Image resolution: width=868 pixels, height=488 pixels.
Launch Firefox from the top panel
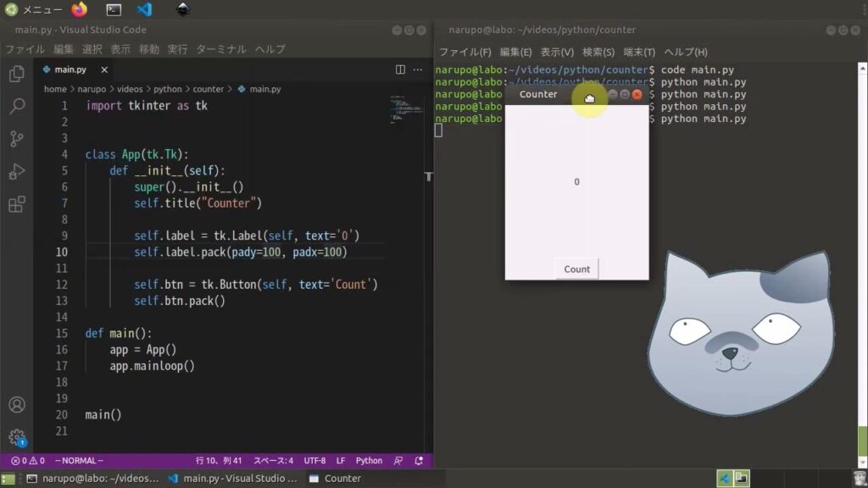pos(79,9)
